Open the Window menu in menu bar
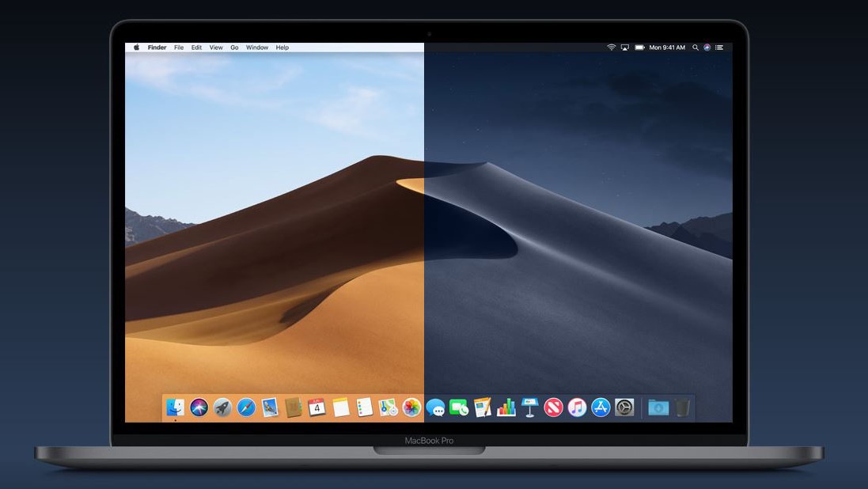Image resolution: width=868 pixels, height=489 pixels. click(x=257, y=47)
